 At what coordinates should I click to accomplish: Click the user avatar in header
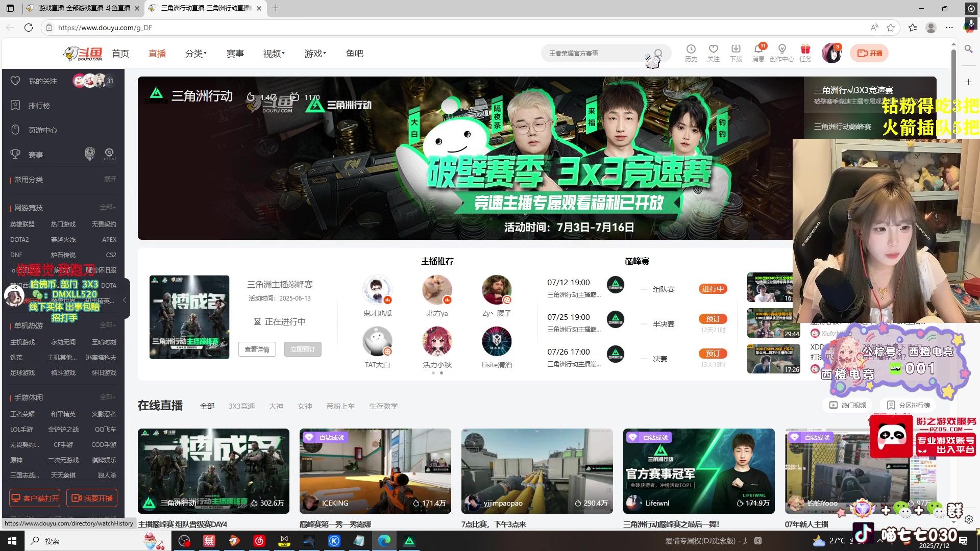coord(831,53)
